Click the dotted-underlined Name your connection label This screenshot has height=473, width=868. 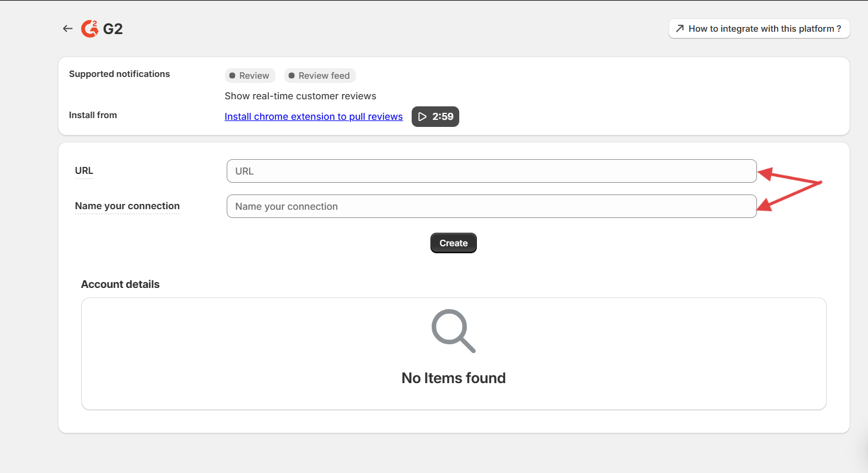coord(127,206)
